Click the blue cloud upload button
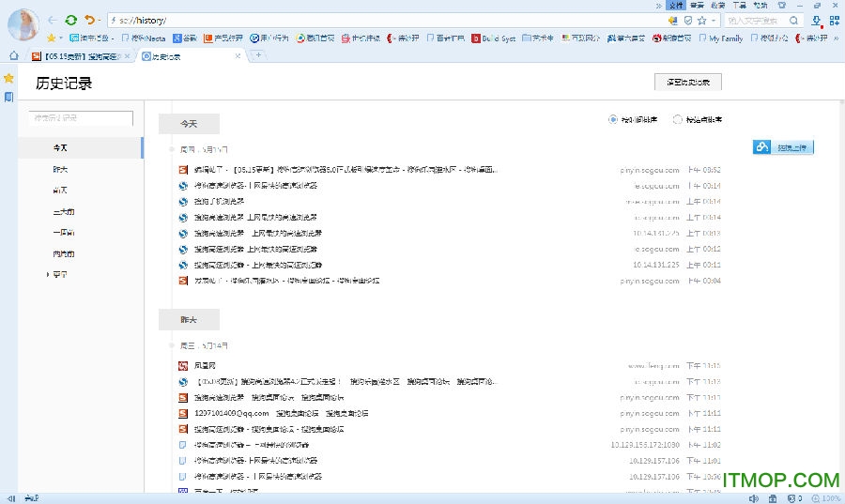The width and height of the screenshot is (845, 504). click(x=782, y=147)
